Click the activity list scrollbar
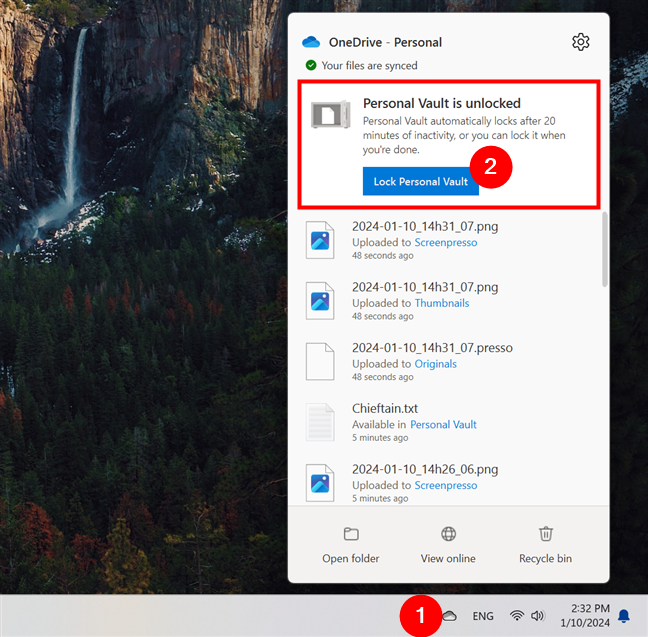 605,249
